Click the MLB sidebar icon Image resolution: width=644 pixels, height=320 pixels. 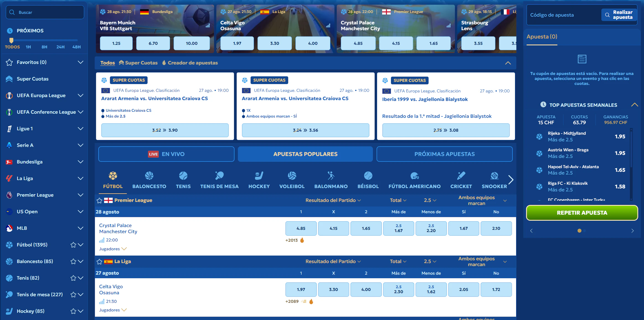pos(9,228)
